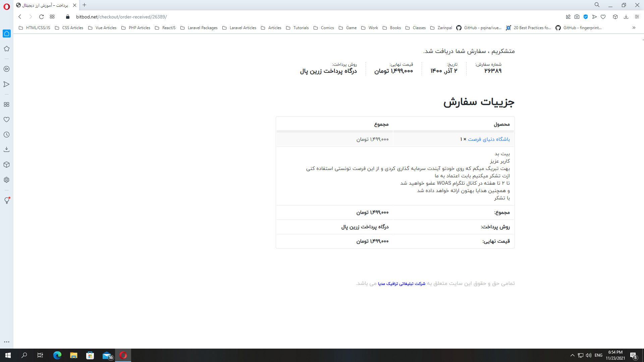Image resolution: width=644 pixels, height=362 pixels.
Task: Go to the Opera start page home icon
Action: 7,34
